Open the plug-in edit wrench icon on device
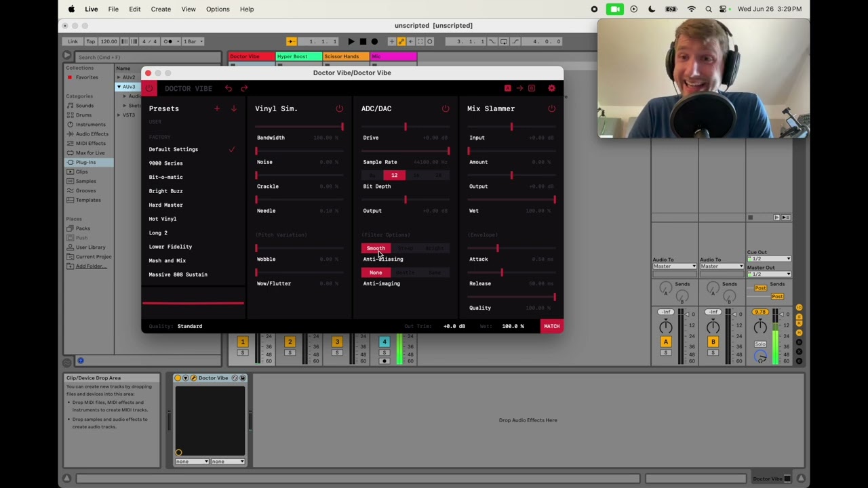The image size is (868, 488). click(x=193, y=378)
